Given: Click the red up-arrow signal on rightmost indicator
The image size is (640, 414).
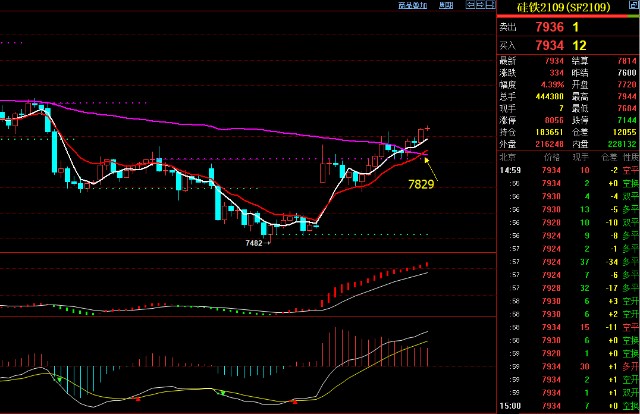Looking at the screenshot, I should click(x=294, y=402).
